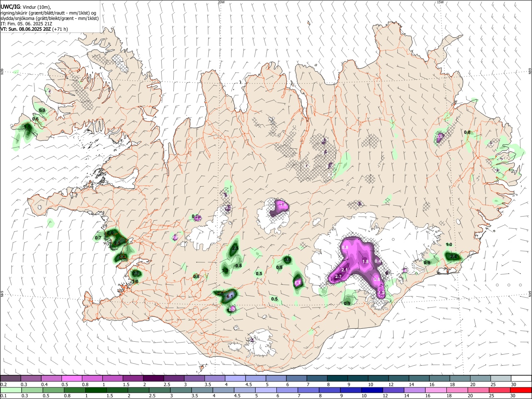
Task: Click the 2.0 rainfall value on west coast
Action: [110, 234]
